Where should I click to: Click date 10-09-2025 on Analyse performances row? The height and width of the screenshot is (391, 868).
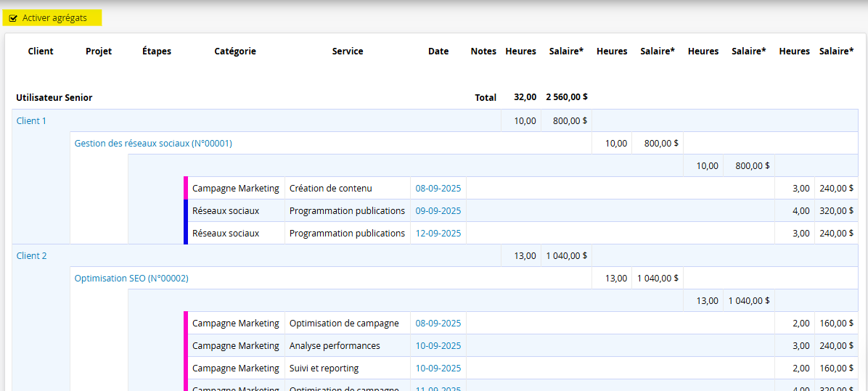tap(438, 346)
